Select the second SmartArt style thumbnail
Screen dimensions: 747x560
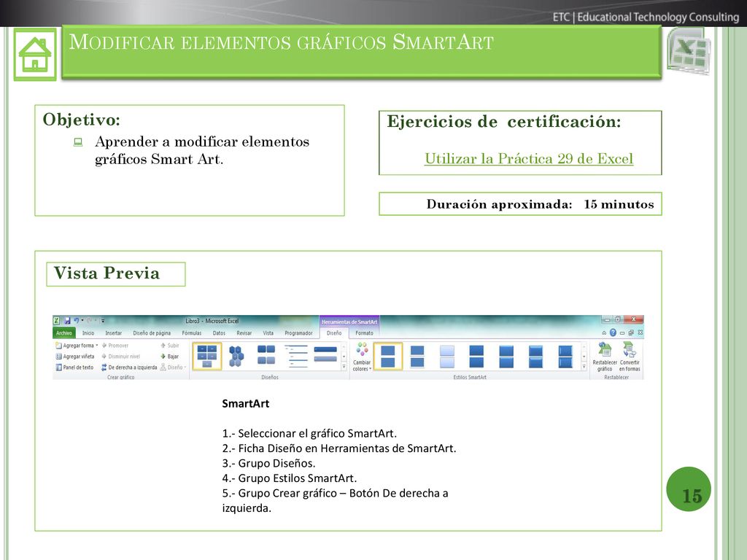pos(417,357)
